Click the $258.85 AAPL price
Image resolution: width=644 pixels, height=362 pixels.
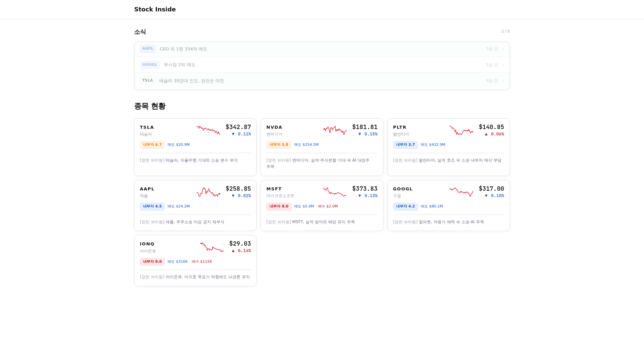[238, 189]
